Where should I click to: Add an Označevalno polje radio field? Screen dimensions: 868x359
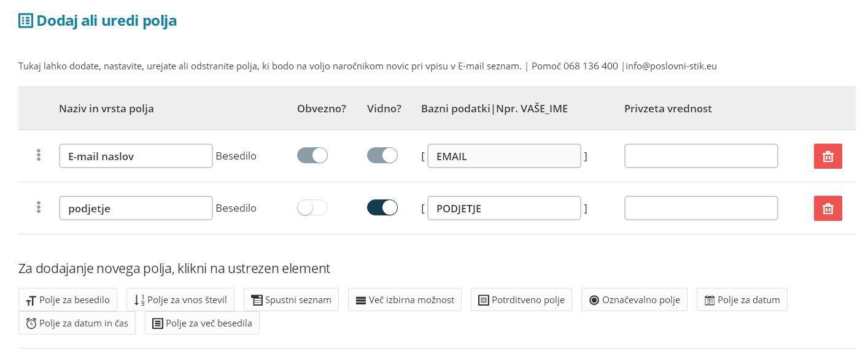[634, 299]
